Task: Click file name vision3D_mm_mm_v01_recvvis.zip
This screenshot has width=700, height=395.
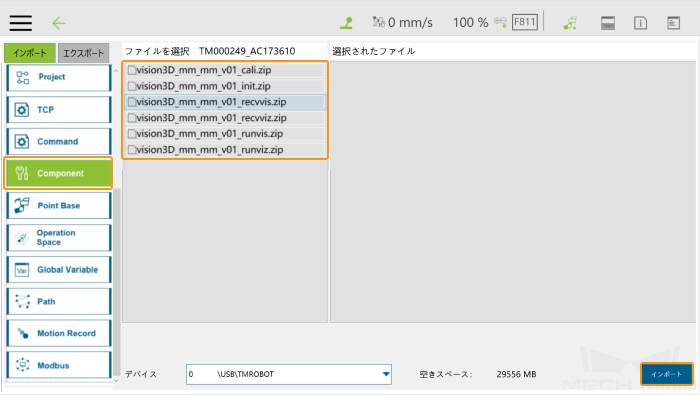Action: click(x=211, y=102)
